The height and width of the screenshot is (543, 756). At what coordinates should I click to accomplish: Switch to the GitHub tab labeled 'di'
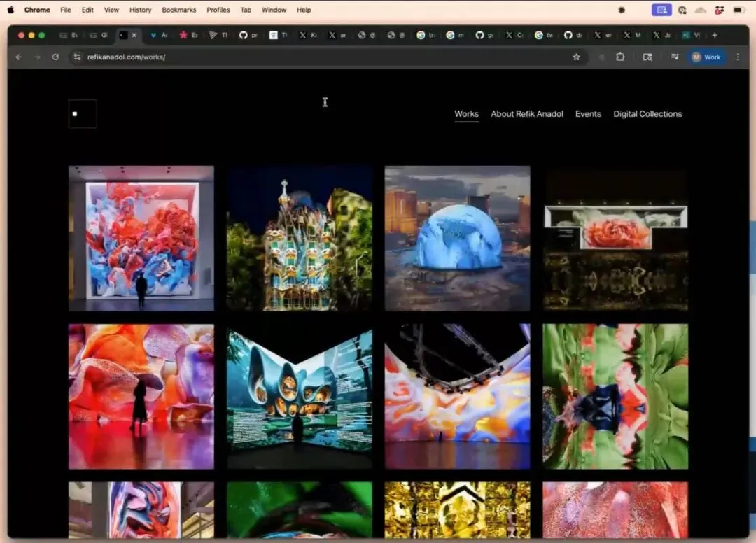573,35
